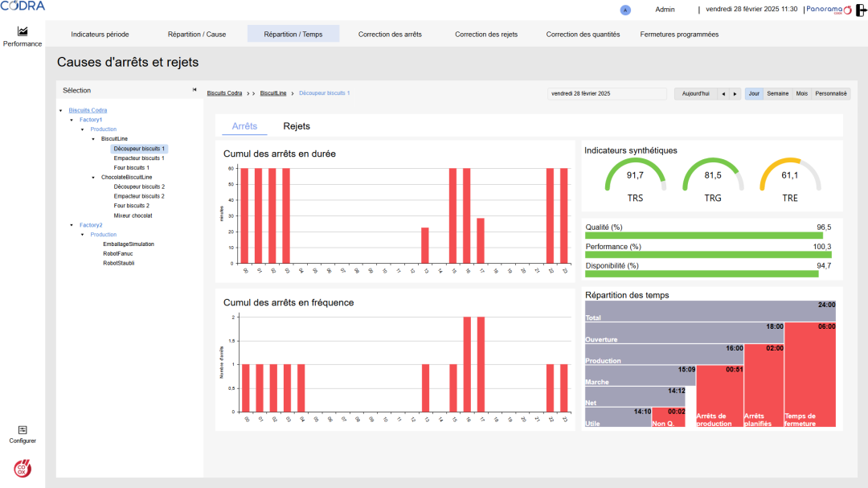This screenshot has height=488, width=868.
Task: Switch period to Mois
Action: pyautogui.click(x=801, y=93)
